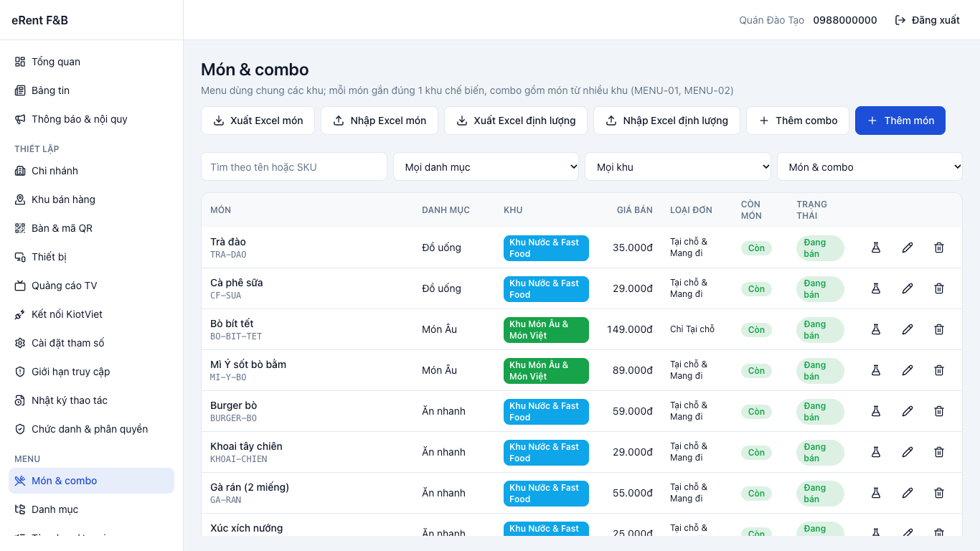The image size is (980, 551).
Task: Select the blue Khu Nước & Fast Food tag for Trà đào
Action: [546, 248]
